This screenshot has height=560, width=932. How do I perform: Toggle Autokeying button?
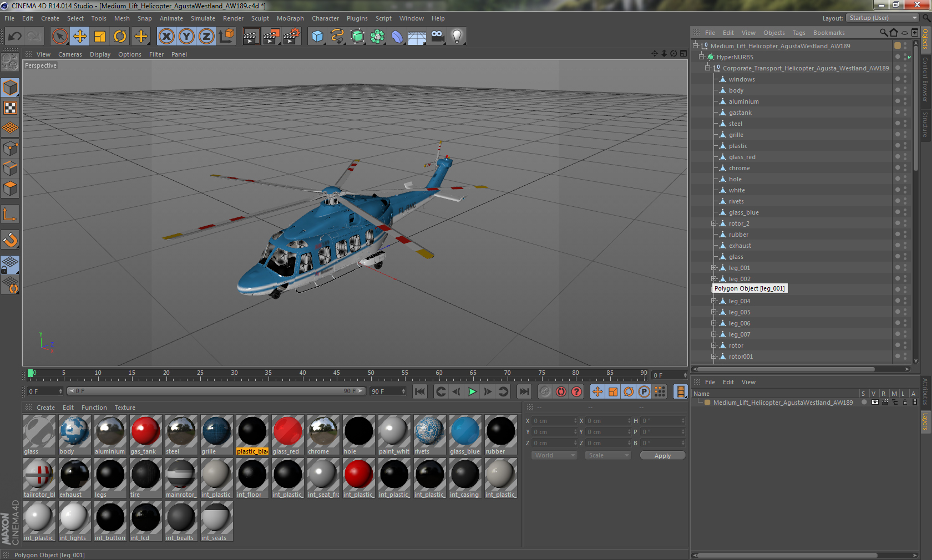pyautogui.click(x=561, y=391)
